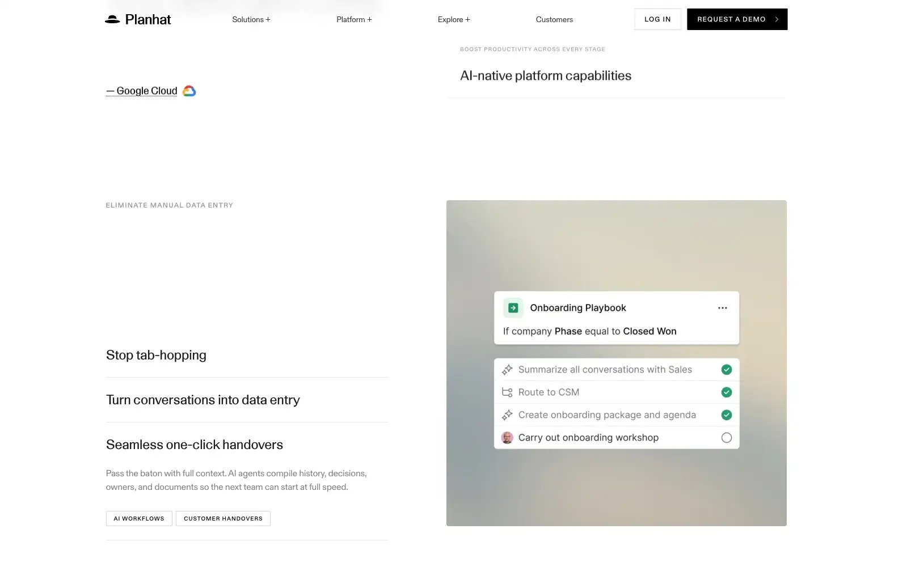Click the Log In button

click(x=657, y=19)
